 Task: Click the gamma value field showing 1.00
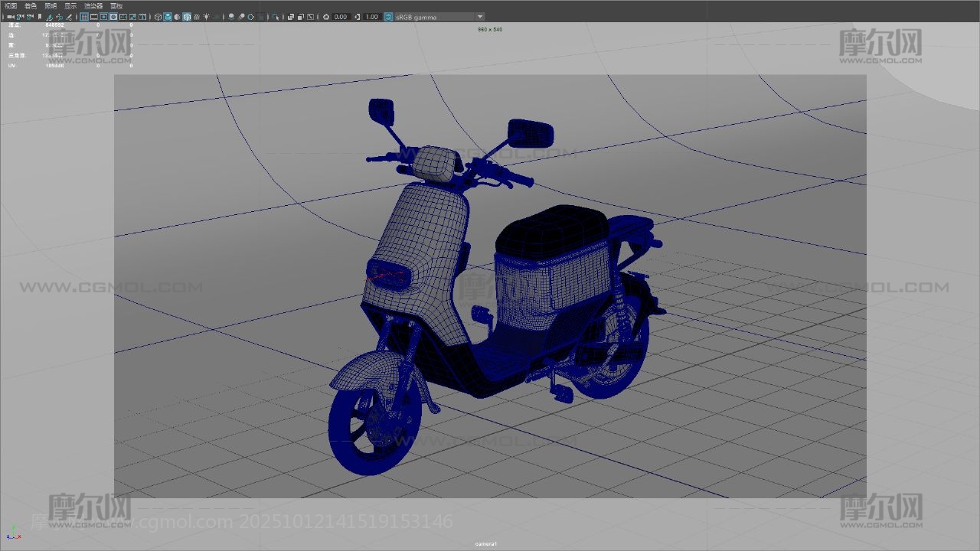(371, 17)
